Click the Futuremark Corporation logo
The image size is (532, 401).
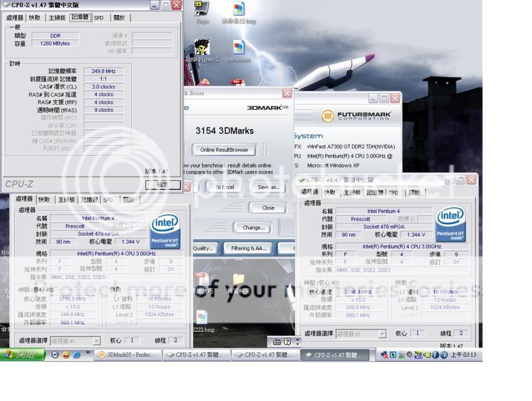tap(356, 116)
